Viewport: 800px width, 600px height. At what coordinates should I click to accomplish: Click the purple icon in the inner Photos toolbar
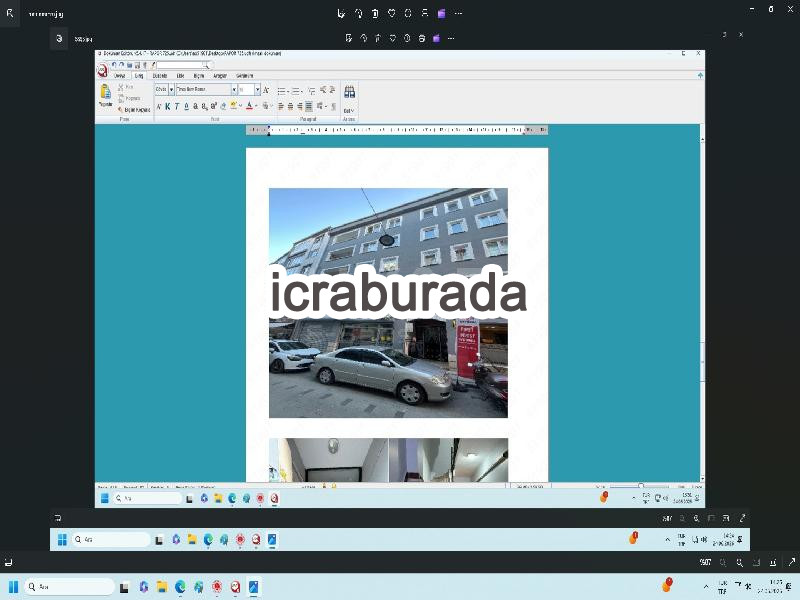[436, 38]
